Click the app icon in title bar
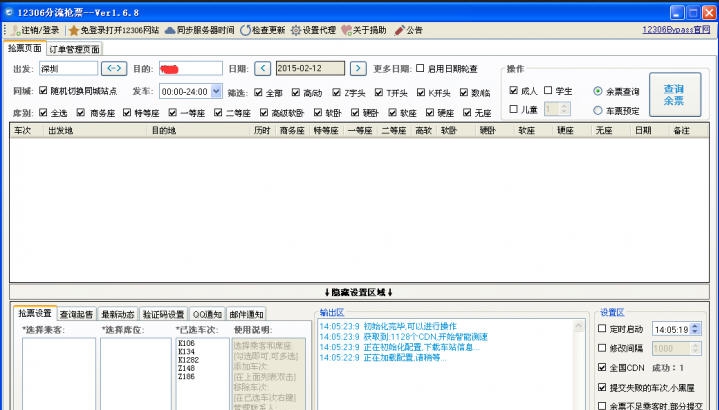The image size is (719, 410). pos(9,12)
